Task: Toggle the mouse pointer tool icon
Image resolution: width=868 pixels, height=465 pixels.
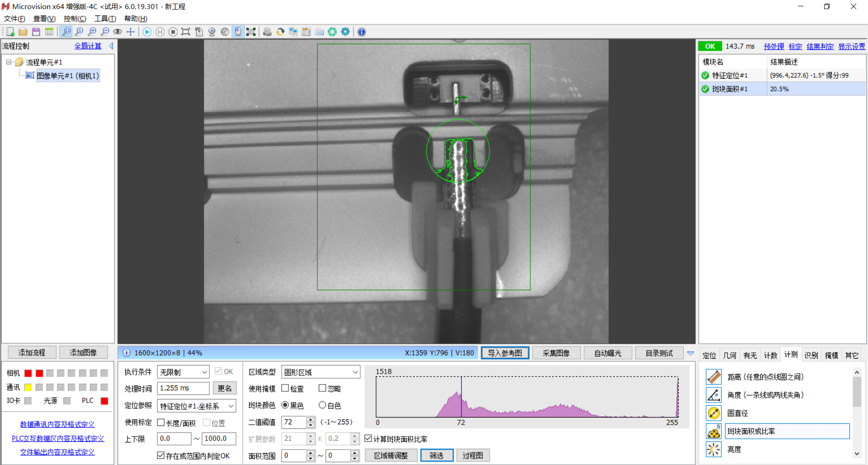Action: pos(238,32)
